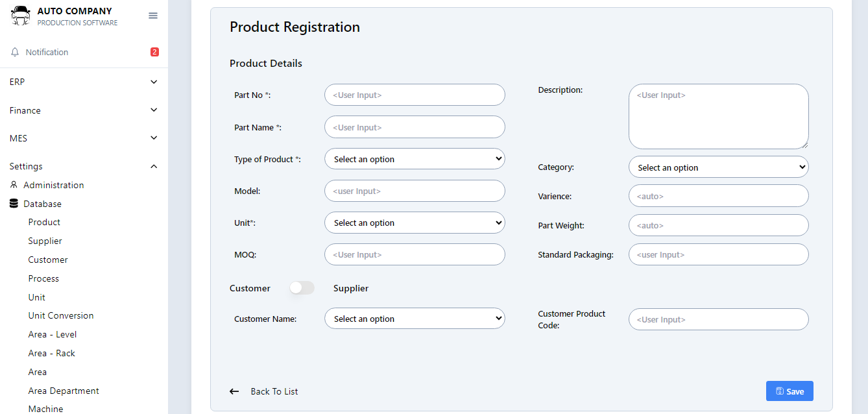The width and height of the screenshot is (868, 414).
Task: Click the Part No input field
Action: (x=415, y=95)
